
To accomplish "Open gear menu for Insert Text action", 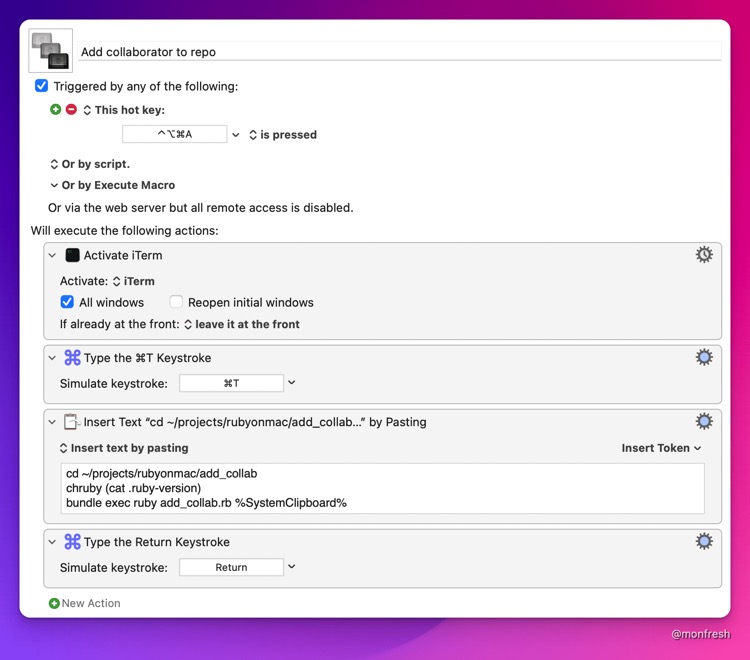I will pyautogui.click(x=704, y=421).
